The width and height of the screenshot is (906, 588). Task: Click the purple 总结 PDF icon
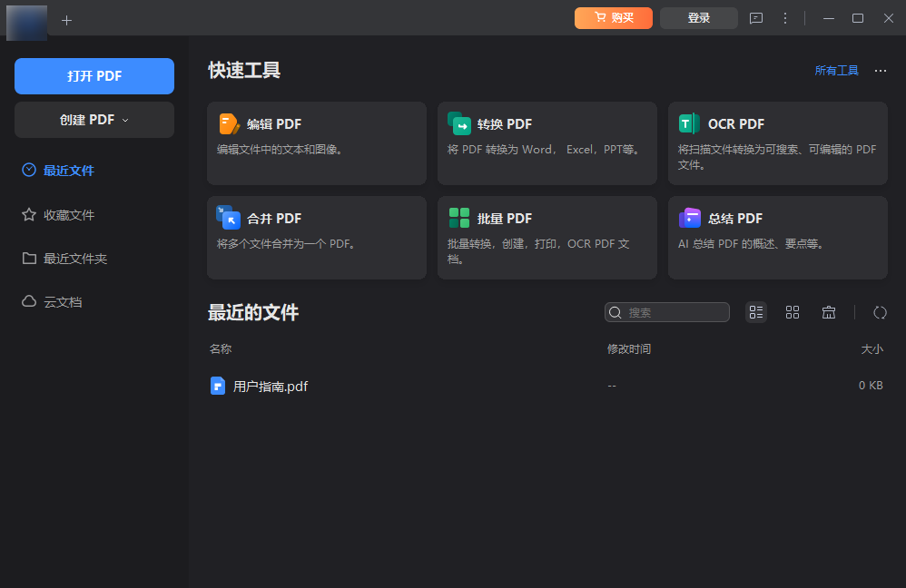(689, 218)
